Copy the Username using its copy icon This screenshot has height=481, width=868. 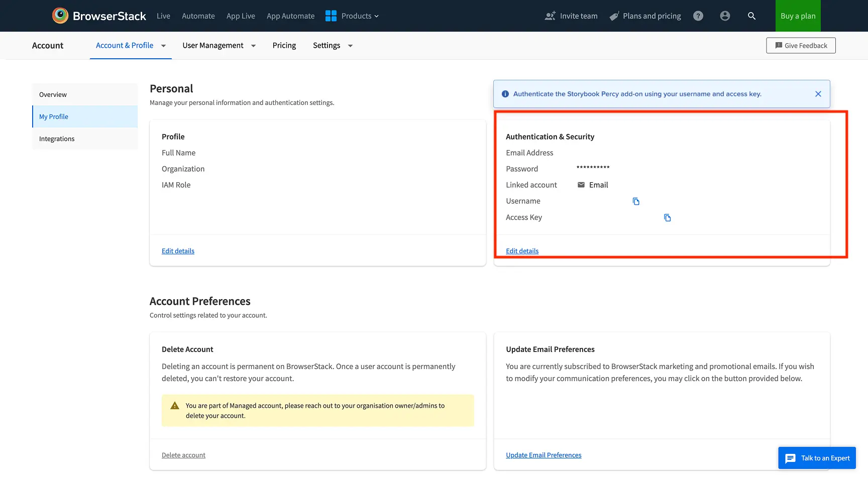636,201
